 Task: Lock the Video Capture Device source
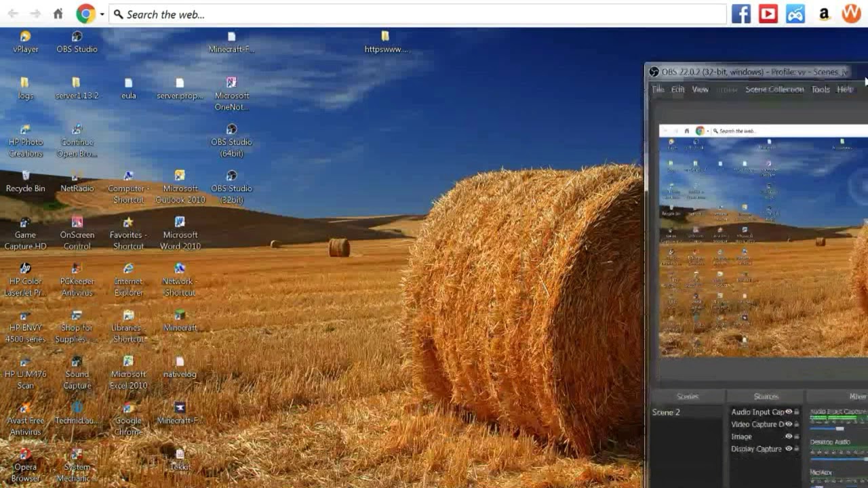pyautogui.click(x=797, y=424)
